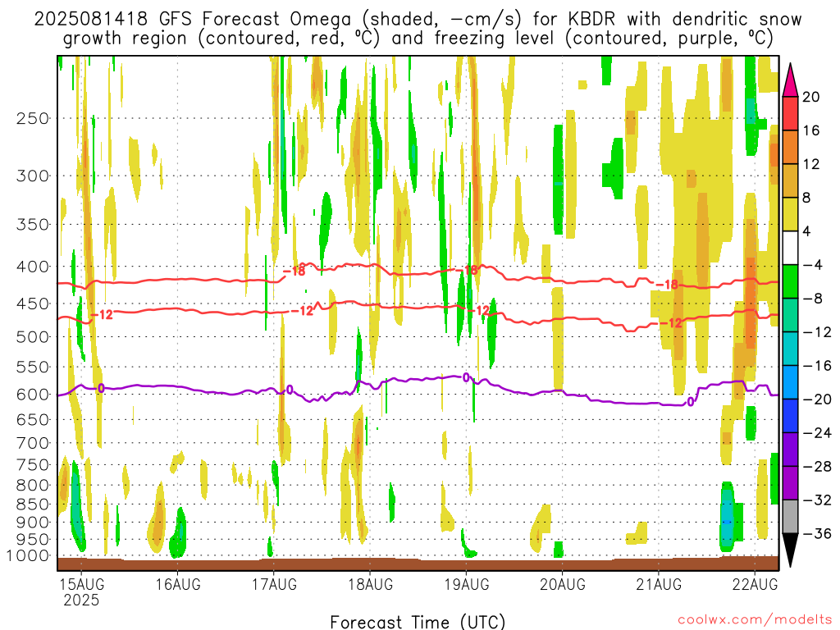Click the cyan -12 to -16 colorbar swatch
The width and height of the screenshot is (840, 630).
pyautogui.click(x=790, y=349)
